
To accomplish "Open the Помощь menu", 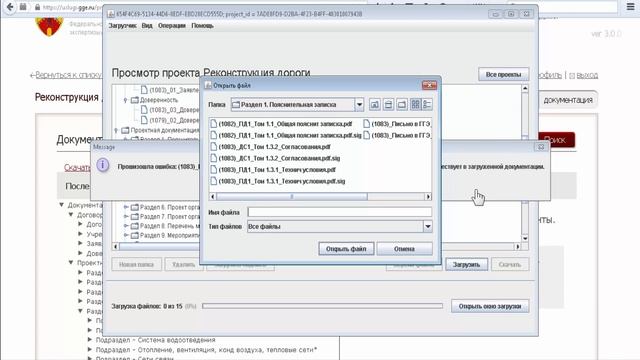I will point(202,26).
